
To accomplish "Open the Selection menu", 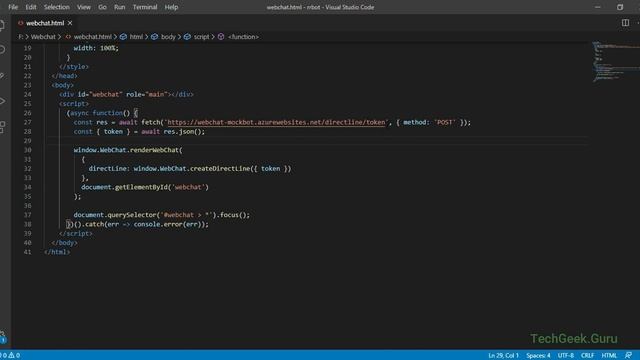I will pyautogui.click(x=57, y=7).
